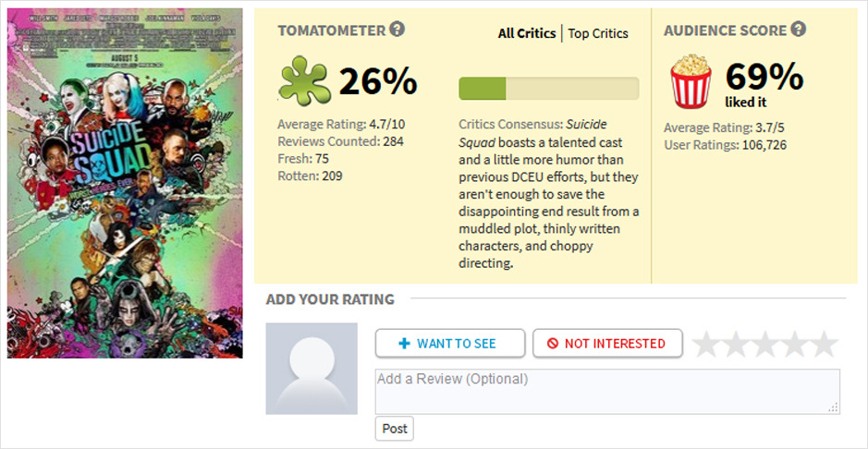The width and height of the screenshot is (868, 449).
Task: Give the movie a five star rating
Action: (x=823, y=344)
